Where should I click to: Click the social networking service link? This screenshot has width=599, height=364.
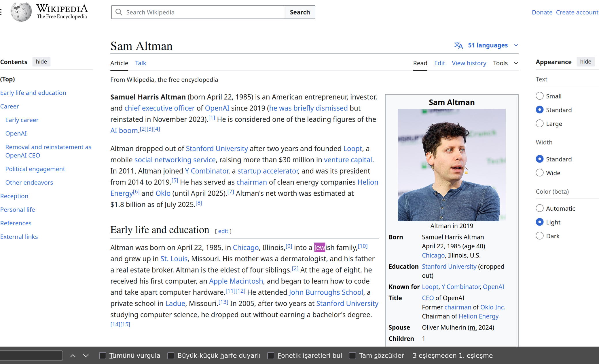point(175,160)
